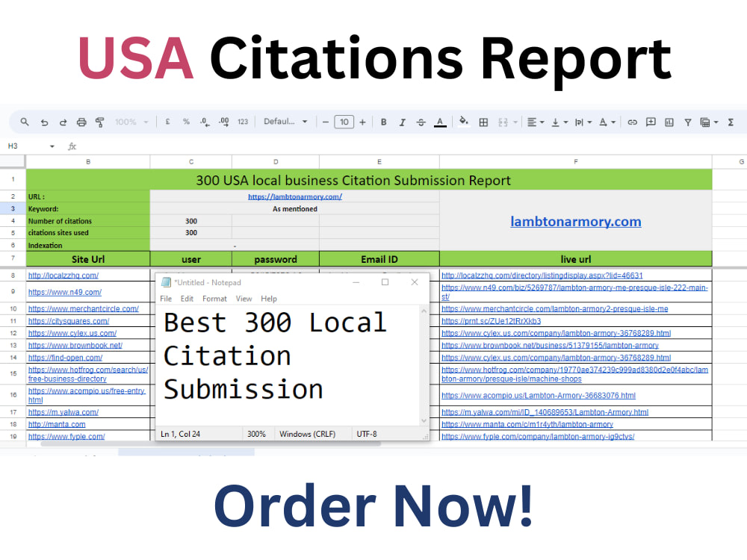
Task: Insert comment using plus speech icon
Action: (x=651, y=122)
